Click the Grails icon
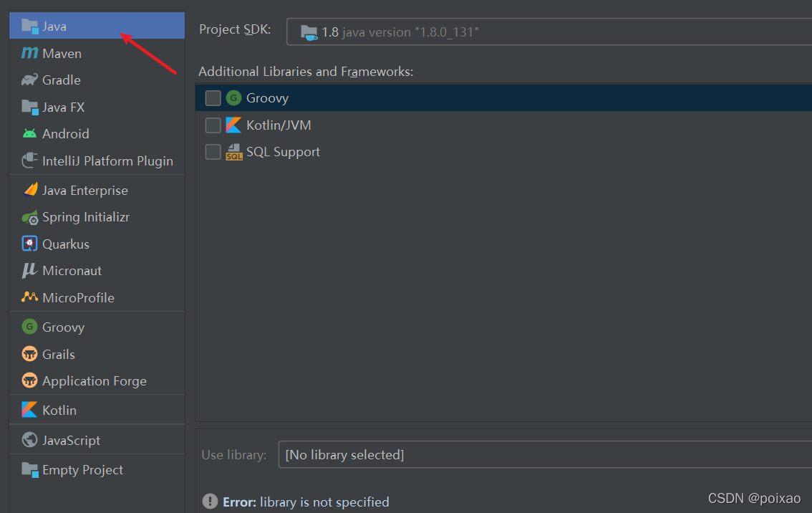This screenshot has height=513, width=812. tap(29, 354)
